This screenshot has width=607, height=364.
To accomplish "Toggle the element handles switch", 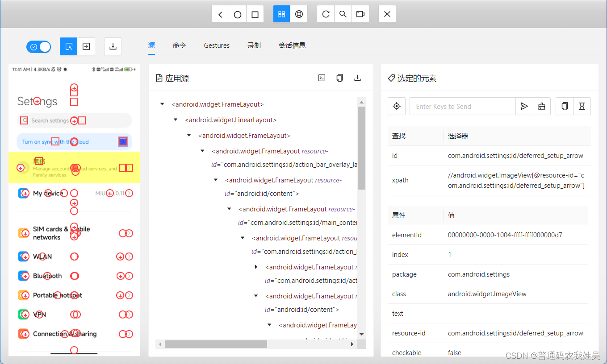I will point(38,47).
